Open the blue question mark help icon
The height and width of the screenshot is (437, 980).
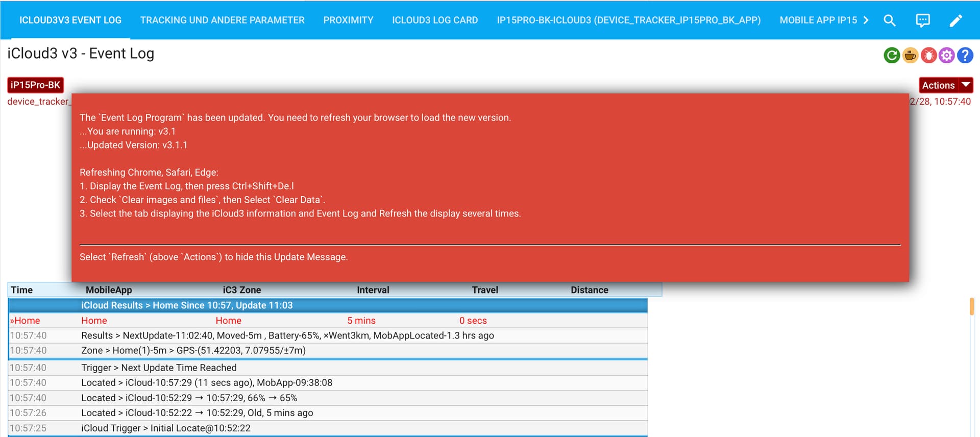pos(965,55)
